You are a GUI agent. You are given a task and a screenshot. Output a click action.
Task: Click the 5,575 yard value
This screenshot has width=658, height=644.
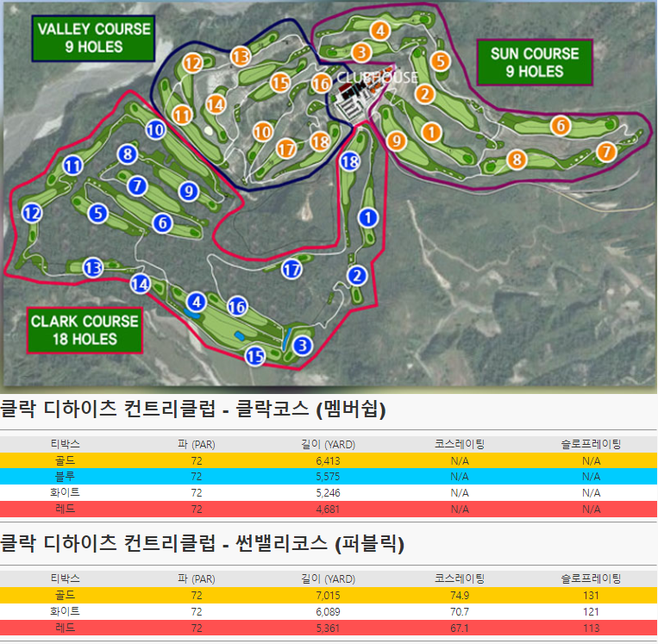329,477
